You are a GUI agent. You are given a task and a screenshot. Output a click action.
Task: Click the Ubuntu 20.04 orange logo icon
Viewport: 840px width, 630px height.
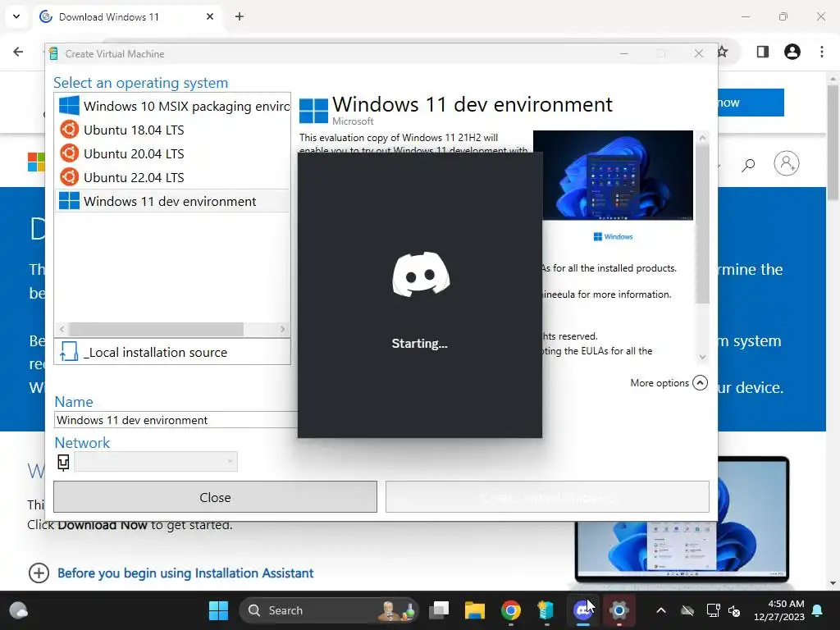(x=69, y=153)
